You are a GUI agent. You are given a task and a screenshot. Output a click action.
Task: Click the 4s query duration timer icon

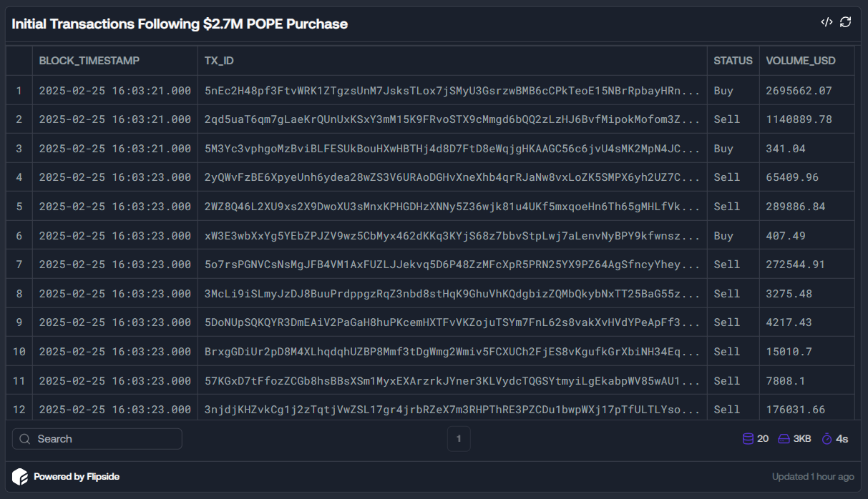(x=827, y=438)
